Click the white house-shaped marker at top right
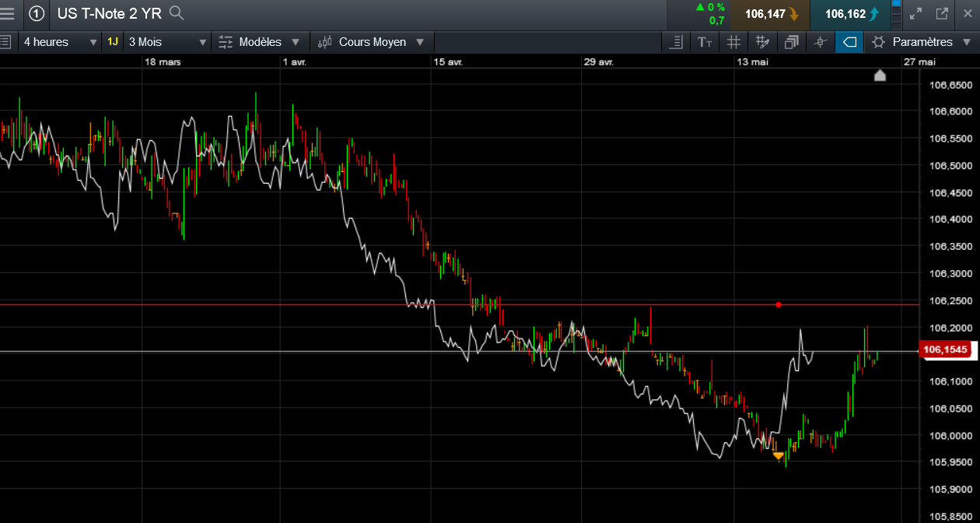The width and height of the screenshot is (980, 523). (880, 75)
